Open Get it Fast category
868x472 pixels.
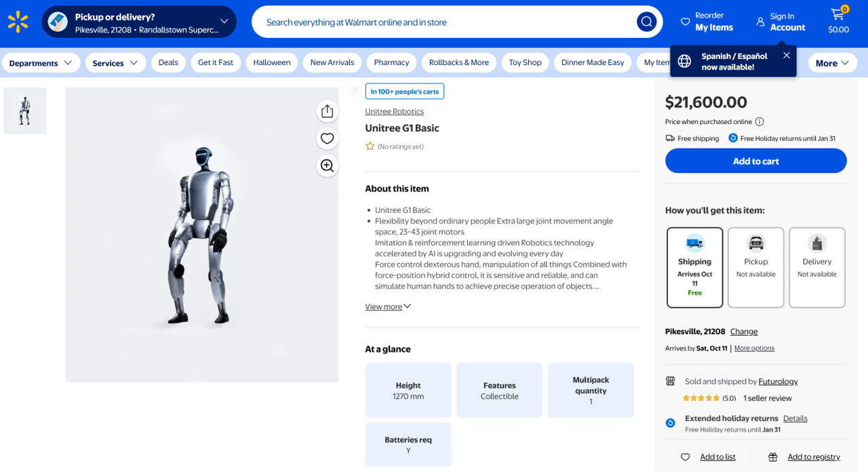(216, 62)
